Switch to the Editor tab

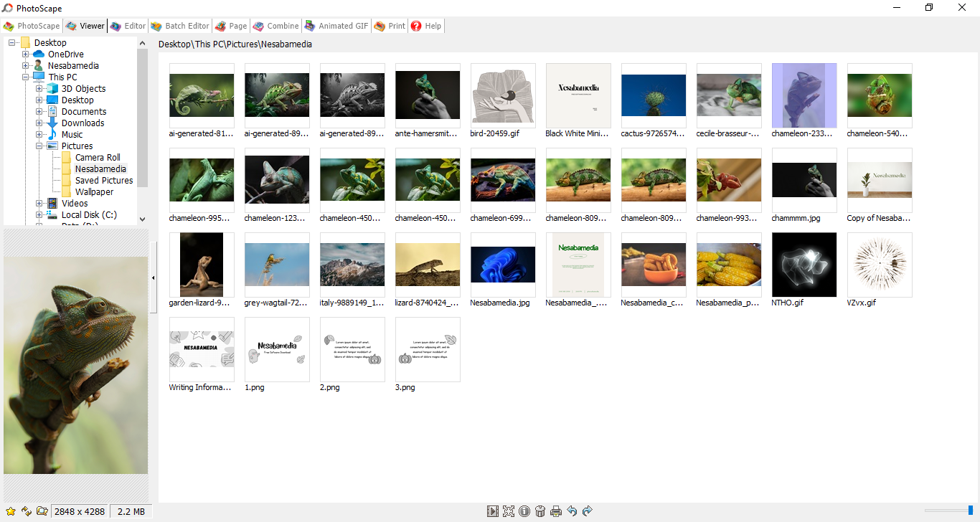click(128, 26)
